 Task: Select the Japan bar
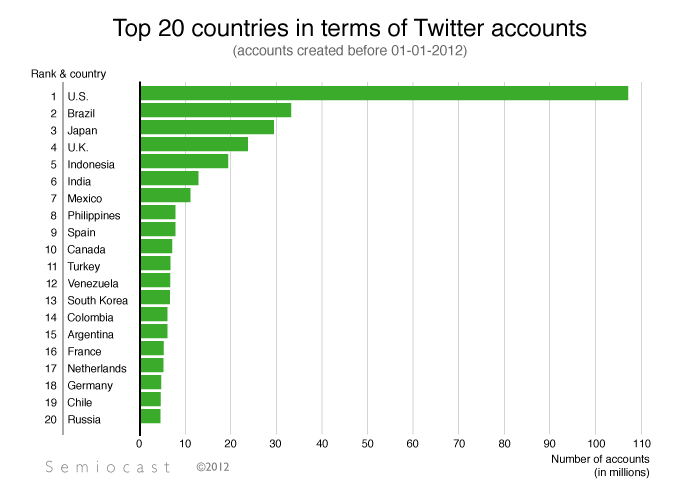[207, 127]
